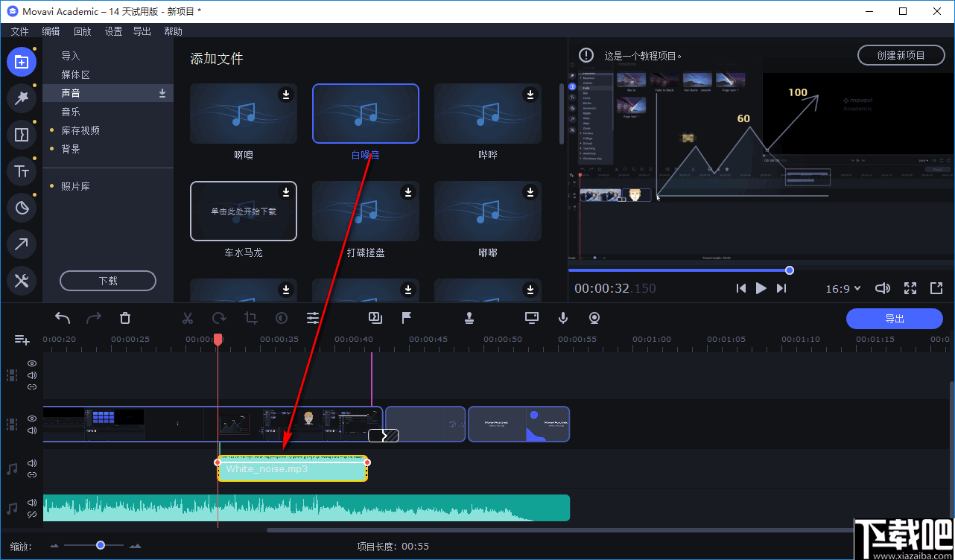955x560 pixels.
Task: Toggle the chain link on the overlay track
Action: pos(31,386)
